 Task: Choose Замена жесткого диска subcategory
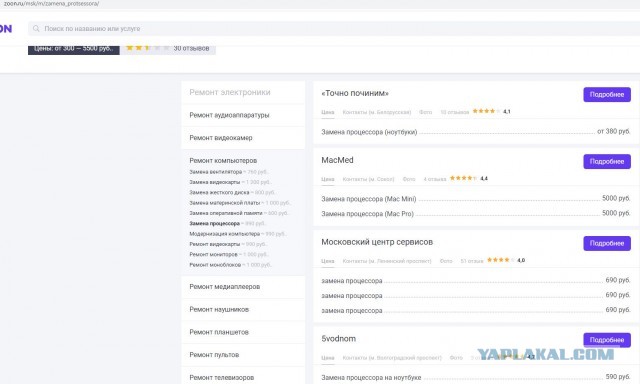219,192
